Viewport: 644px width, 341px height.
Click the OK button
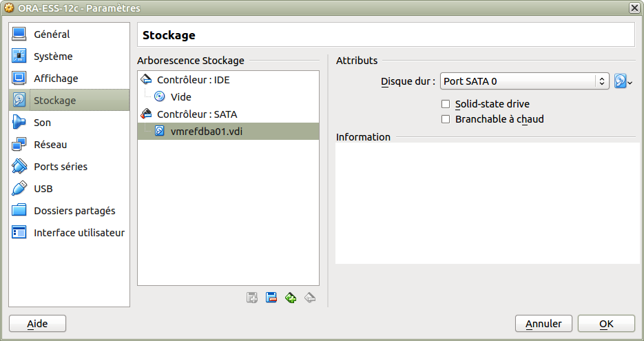click(x=606, y=324)
